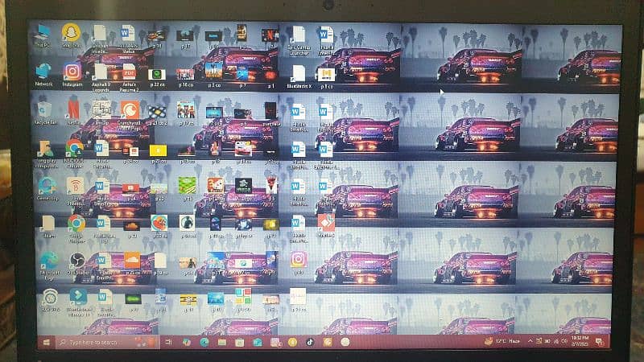Open the Network desktop icon
This screenshot has width=644, height=362.
point(44,71)
